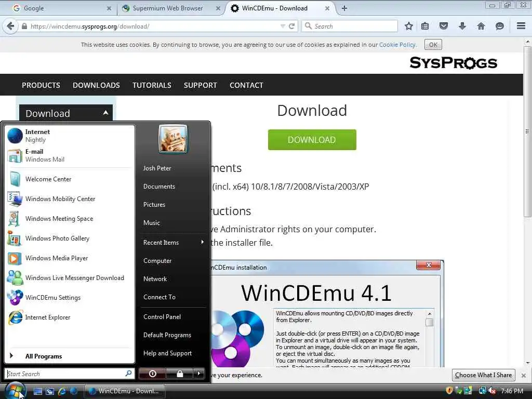Open the CONTACT menu
The width and height of the screenshot is (532, 399).
[x=246, y=85]
